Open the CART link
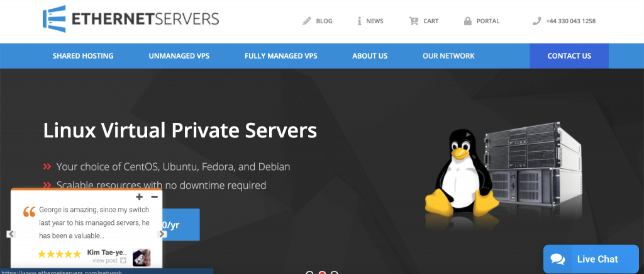The height and width of the screenshot is (274, 644). point(431,21)
